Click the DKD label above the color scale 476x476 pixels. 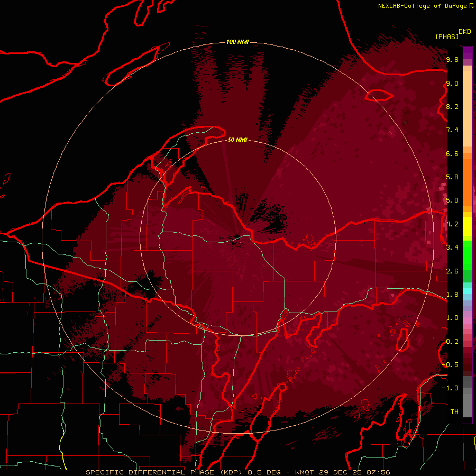[x=465, y=32]
